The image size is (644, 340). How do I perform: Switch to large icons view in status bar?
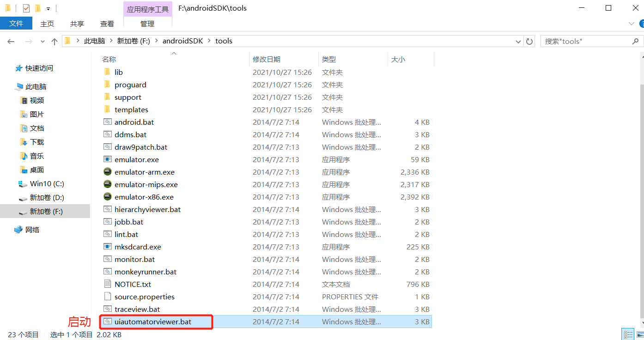[640, 334]
